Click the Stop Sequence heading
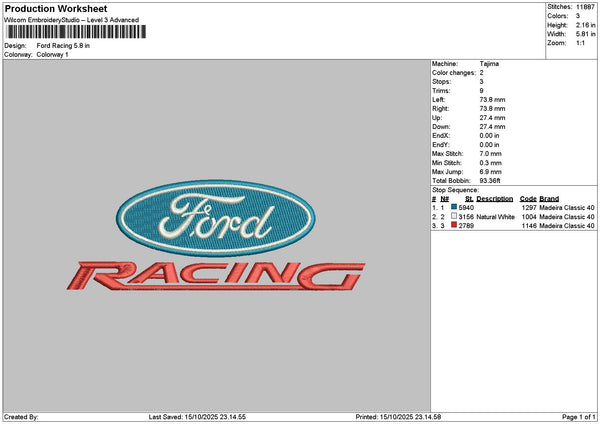 pos(455,189)
